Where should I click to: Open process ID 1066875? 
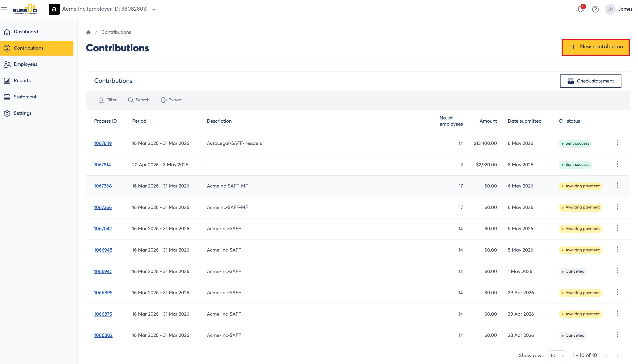[103, 314]
